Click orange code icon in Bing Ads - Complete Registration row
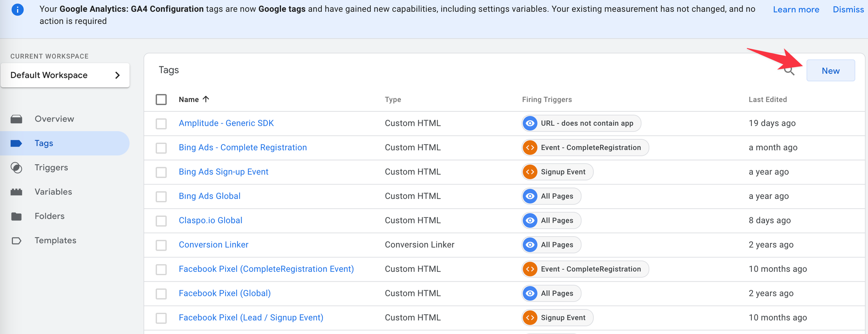Image resolution: width=868 pixels, height=334 pixels. pos(530,148)
